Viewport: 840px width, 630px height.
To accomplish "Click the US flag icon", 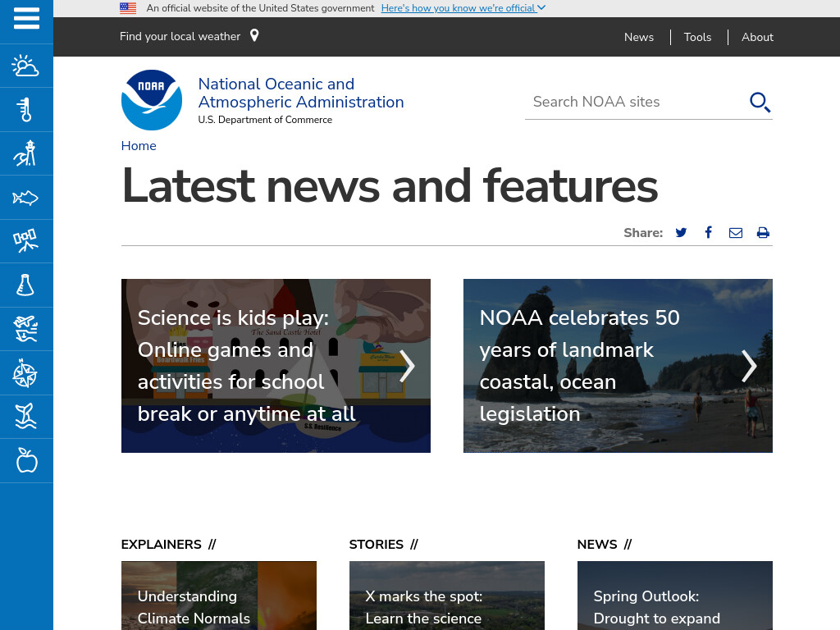I will tap(128, 8).
